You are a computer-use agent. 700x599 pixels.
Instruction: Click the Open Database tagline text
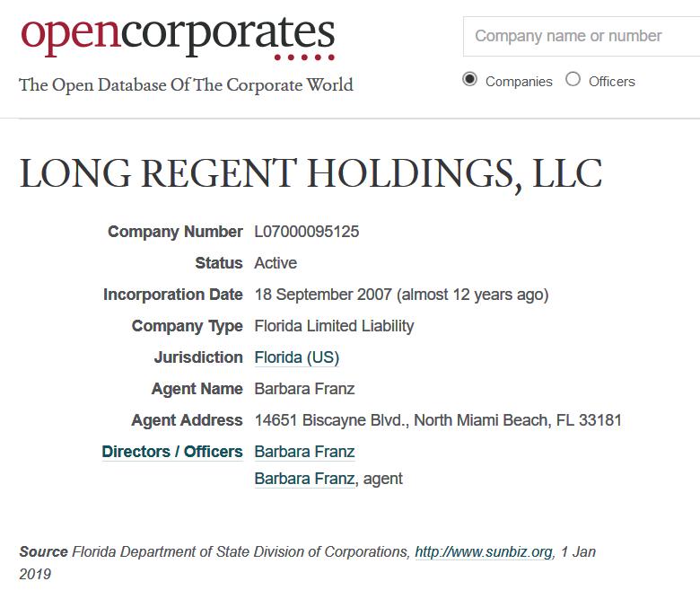click(186, 85)
